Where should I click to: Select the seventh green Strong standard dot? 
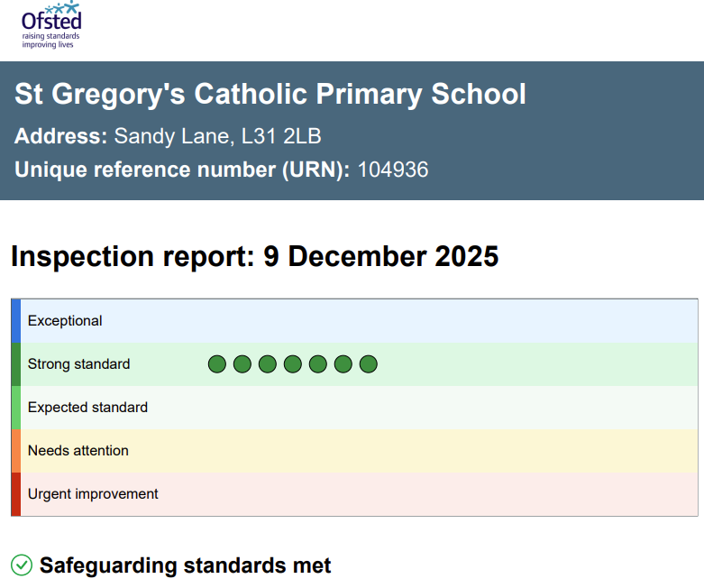(369, 364)
